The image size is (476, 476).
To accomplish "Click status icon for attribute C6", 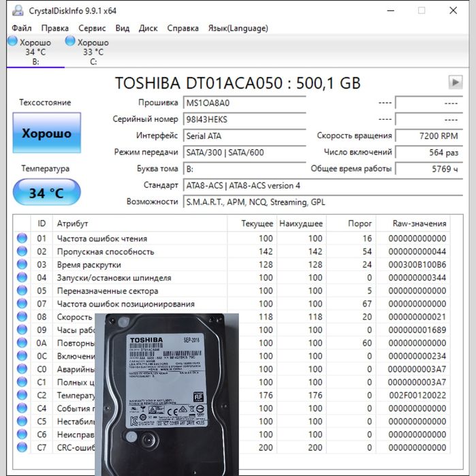I will point(22,434).
